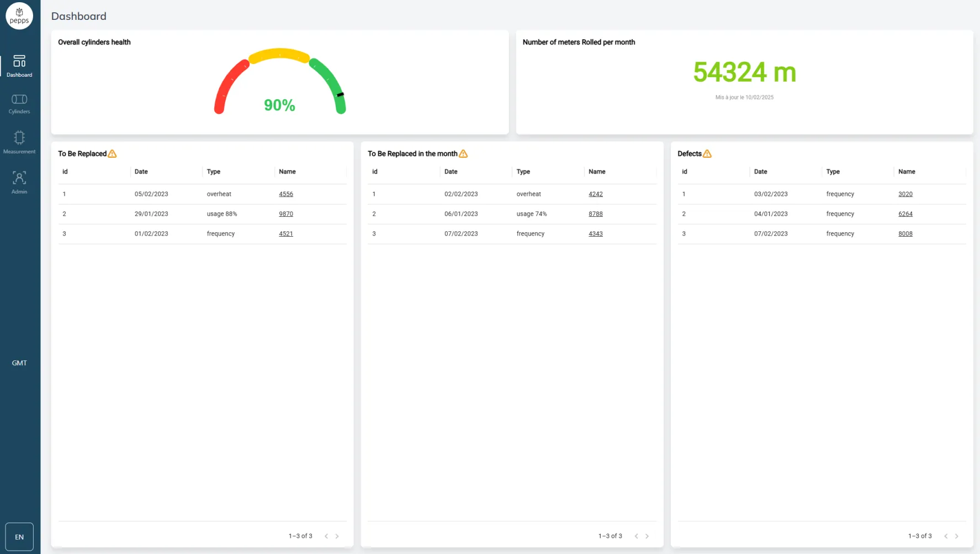
Task: Open cylinder 4556 link
Action: 286,194
